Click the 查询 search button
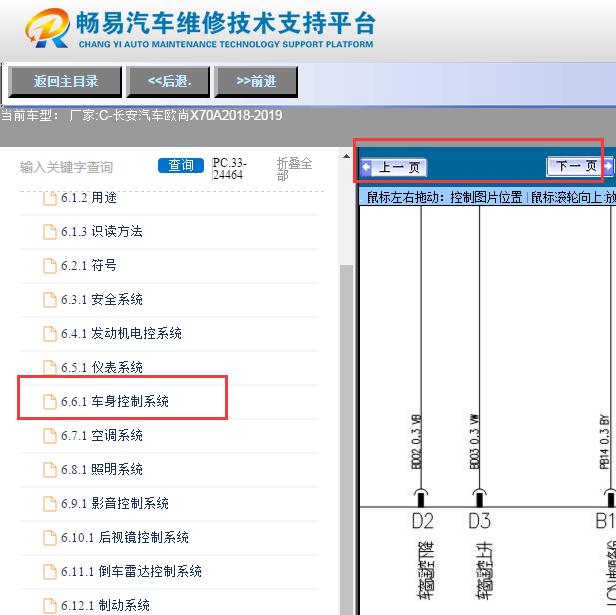 (x=181, y=165)
